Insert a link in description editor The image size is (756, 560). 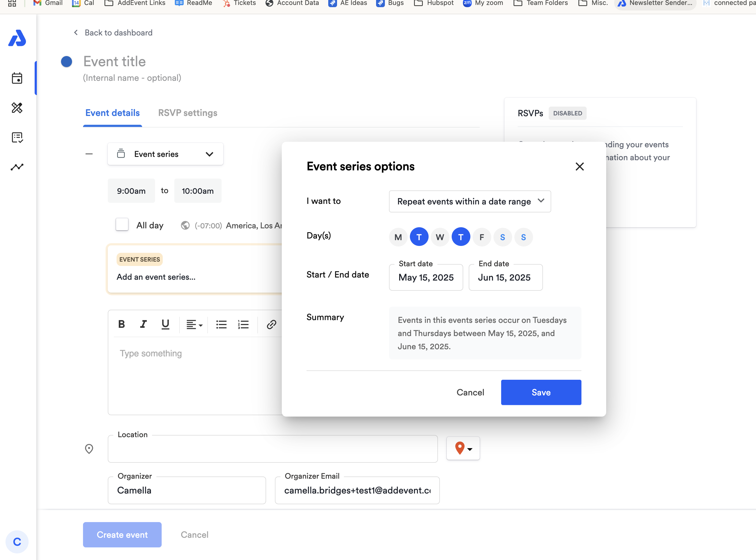pos(271,325)
